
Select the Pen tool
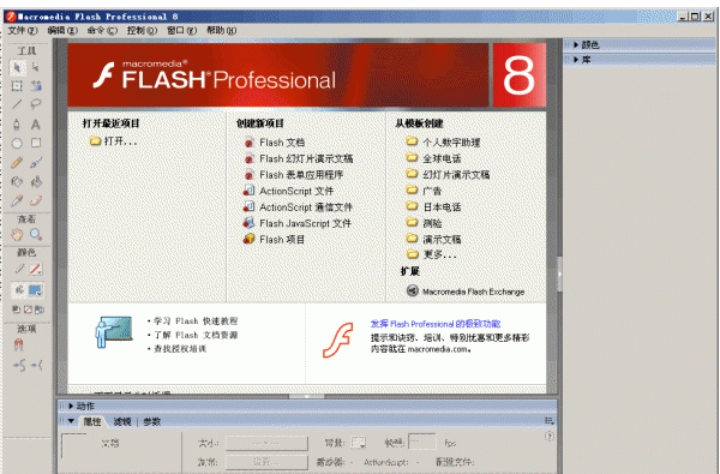click(x=17, y=124)
